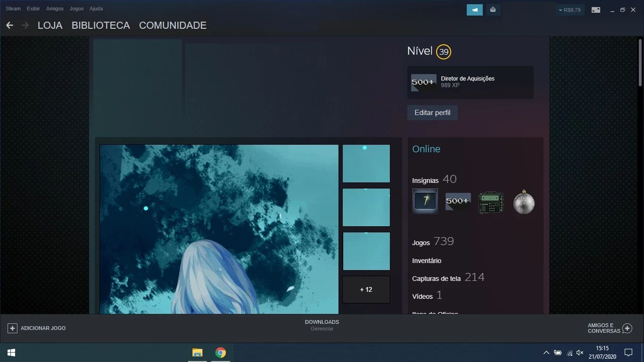Open the 500+ featured badge icon

coord(423,82)
